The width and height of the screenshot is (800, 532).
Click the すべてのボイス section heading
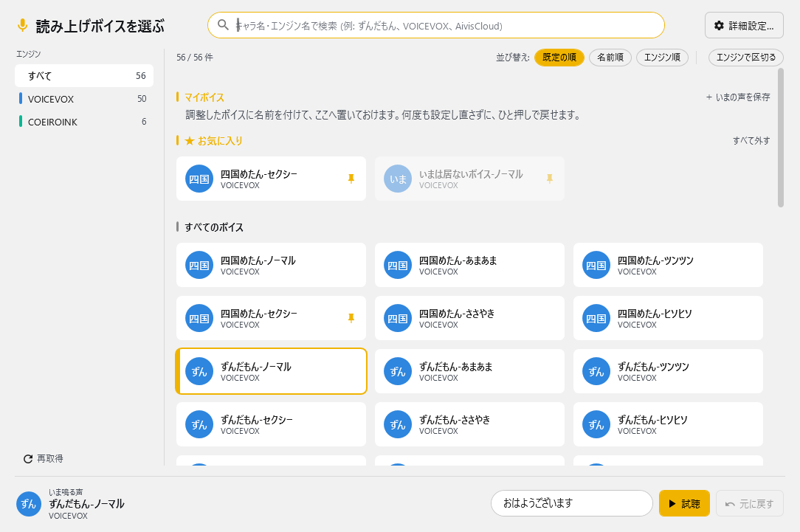(x=214, y=227)
